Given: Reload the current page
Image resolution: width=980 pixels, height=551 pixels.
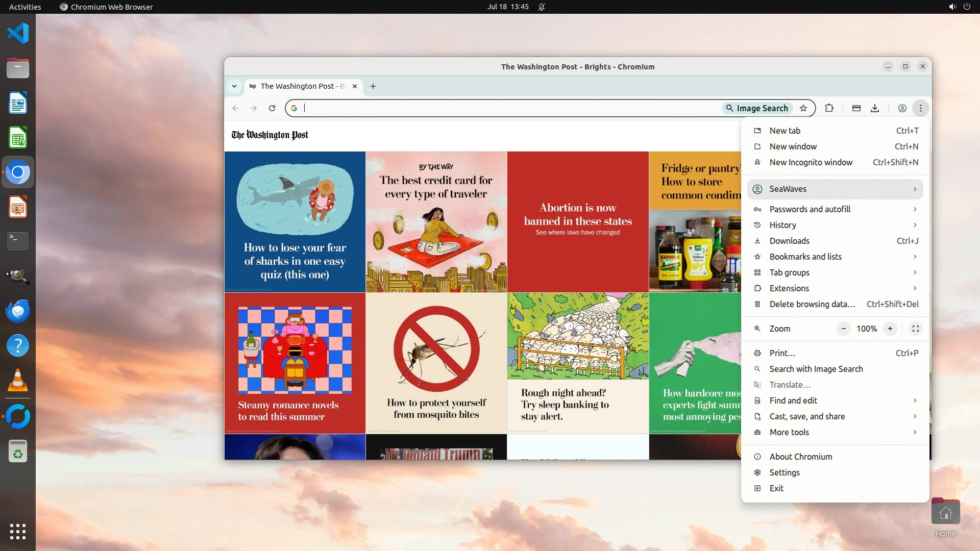Looking at the screenshot, I should 272,108.
